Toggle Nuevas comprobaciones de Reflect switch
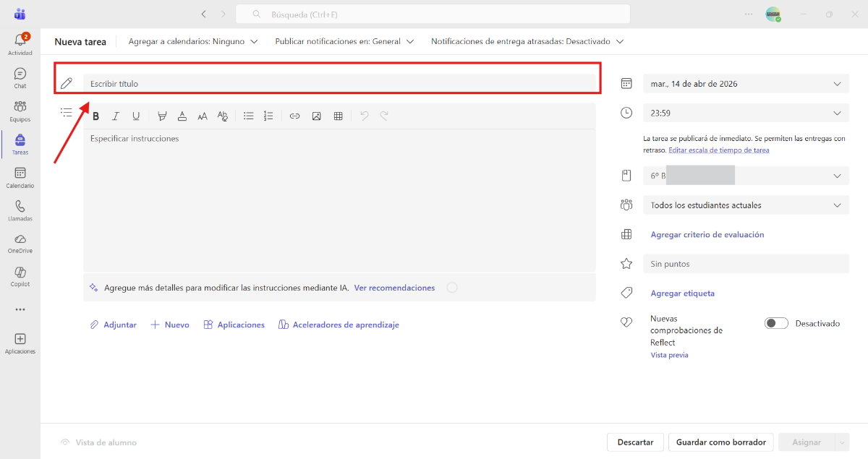Viewport: 868px width, 459px height. coord(776,323)
